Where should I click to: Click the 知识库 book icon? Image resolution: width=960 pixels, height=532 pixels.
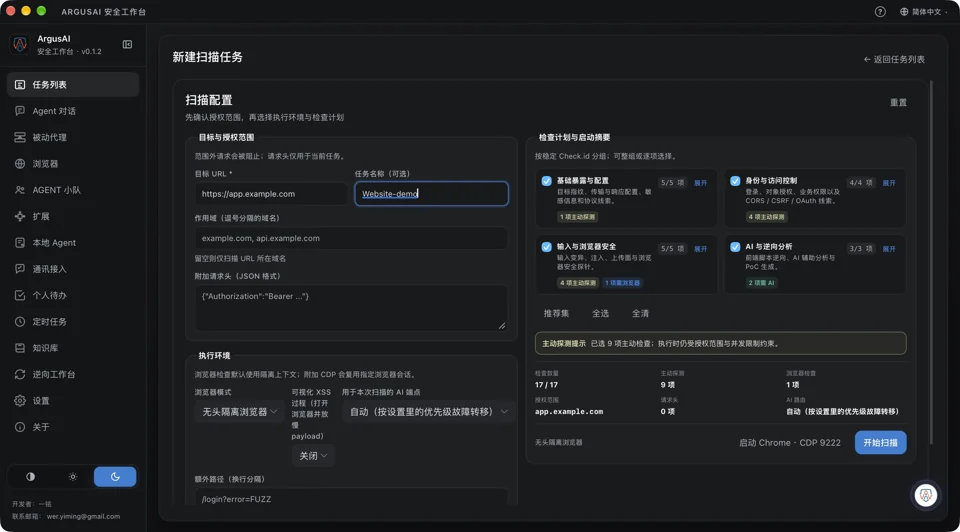(x=20, y=348)
